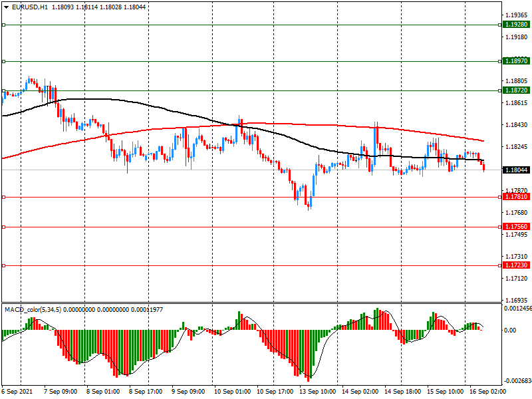Click the EURUSD,H1 chart title text

pos(30,7)
